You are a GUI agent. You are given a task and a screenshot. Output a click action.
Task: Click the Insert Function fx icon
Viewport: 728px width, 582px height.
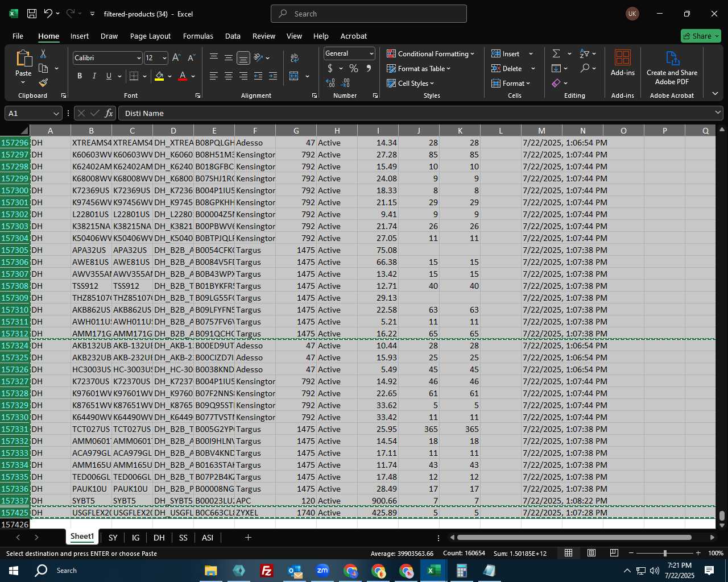(109, 113)
